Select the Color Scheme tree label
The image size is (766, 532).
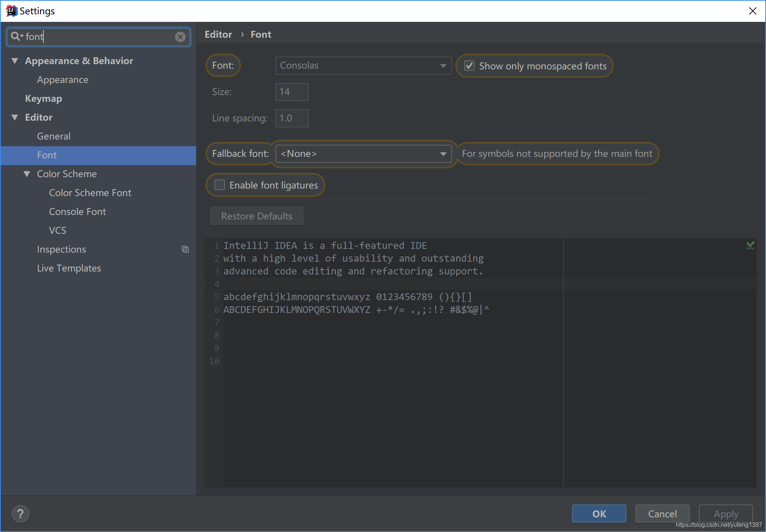(x=67, y=174)
